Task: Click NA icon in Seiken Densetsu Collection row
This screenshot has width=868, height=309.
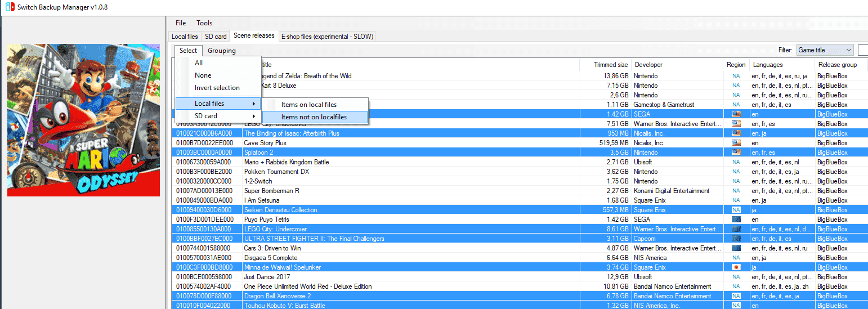Action: coord(736,210)
